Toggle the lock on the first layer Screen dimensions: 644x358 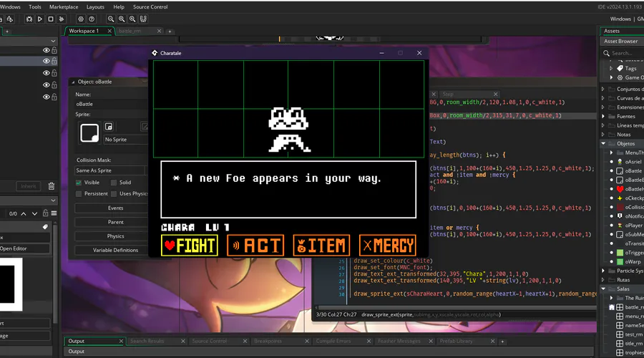click(54, 50)
